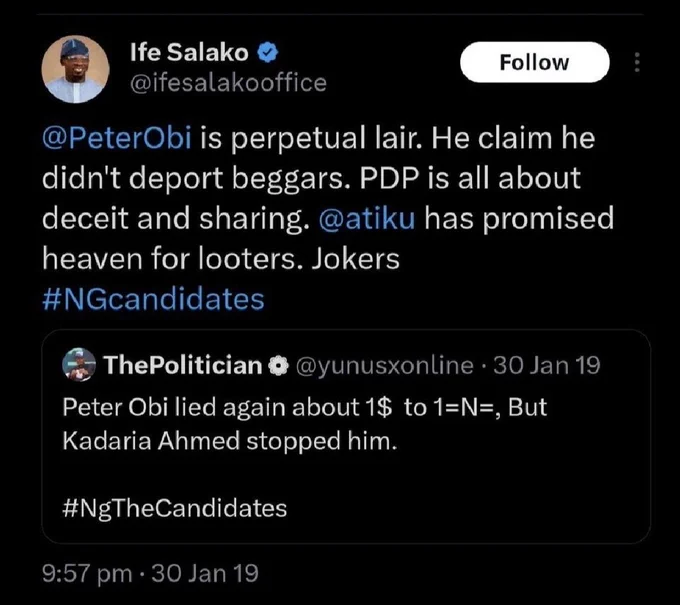The image size is (680, 605).
Task: Open the #NGcandidates hashtag
Action: (154, 299)
